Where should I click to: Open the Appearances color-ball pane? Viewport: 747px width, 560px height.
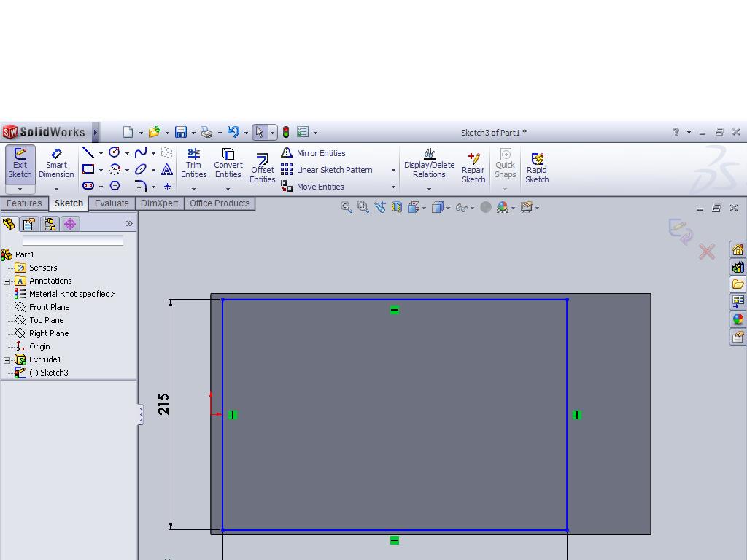[738, 319]
